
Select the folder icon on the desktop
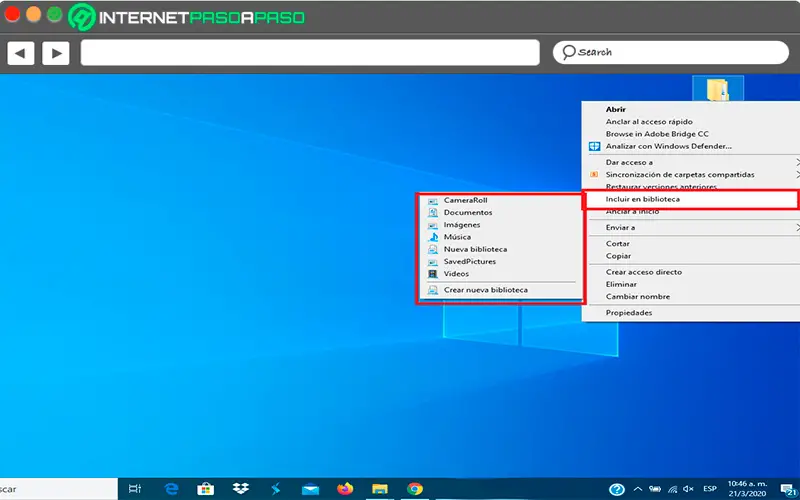(x=718, y=89)
